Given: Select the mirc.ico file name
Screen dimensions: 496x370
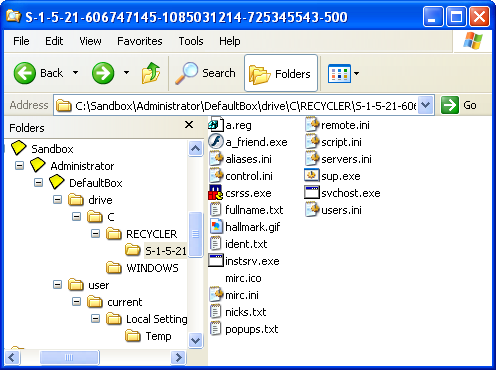Looking at the screenshot, I should (243, 278).
